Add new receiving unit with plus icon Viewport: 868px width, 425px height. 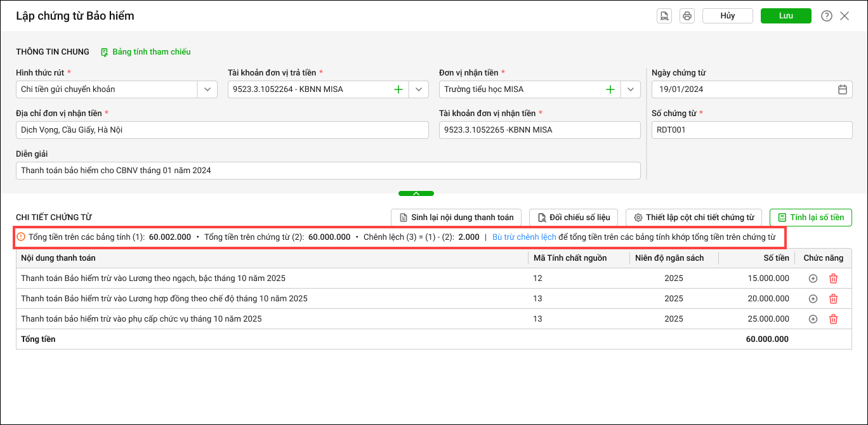tap(610, 89)
